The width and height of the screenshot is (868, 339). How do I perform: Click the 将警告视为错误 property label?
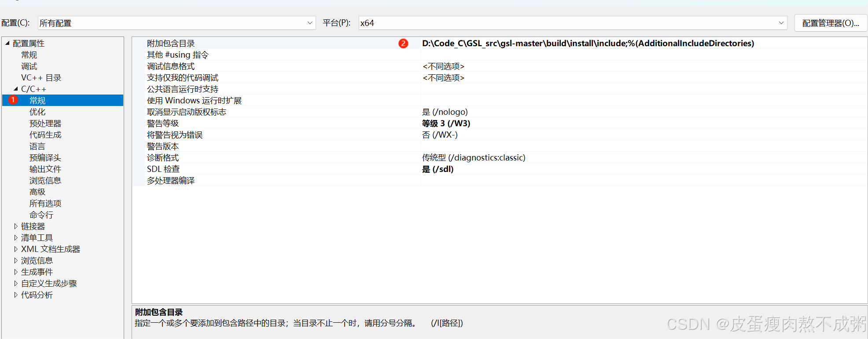point(175,135)
